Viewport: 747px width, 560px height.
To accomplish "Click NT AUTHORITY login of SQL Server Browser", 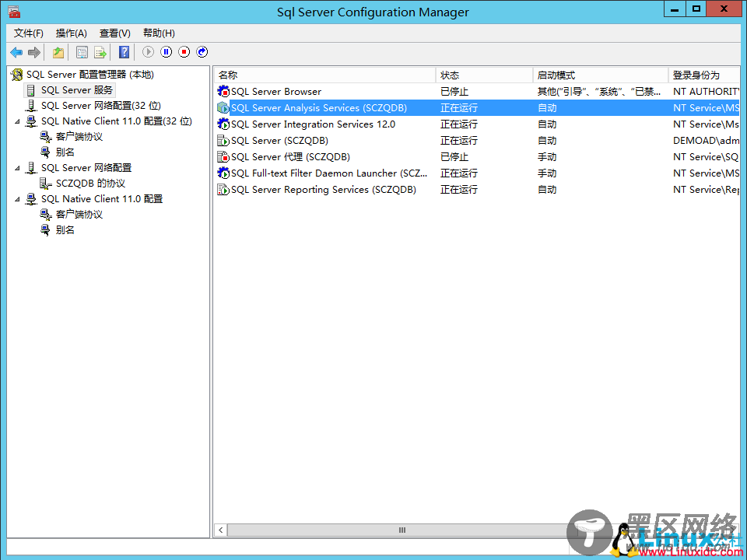I will point(706,92).
